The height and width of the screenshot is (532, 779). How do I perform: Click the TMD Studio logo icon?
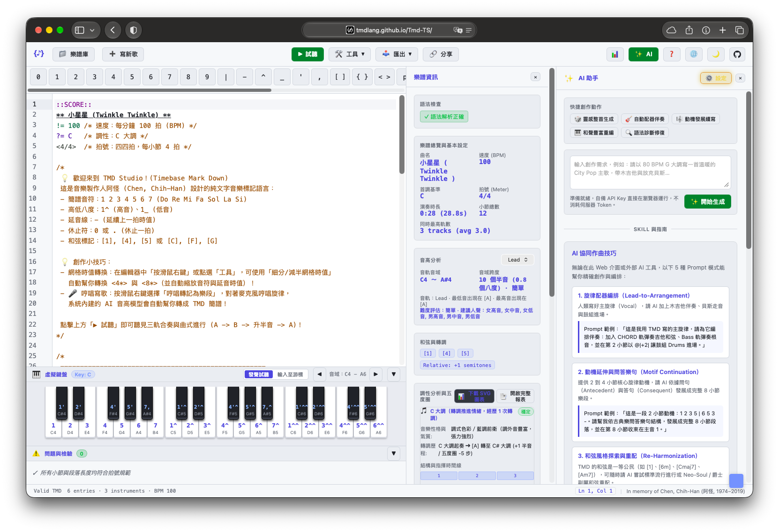click(x=39, y=54)
